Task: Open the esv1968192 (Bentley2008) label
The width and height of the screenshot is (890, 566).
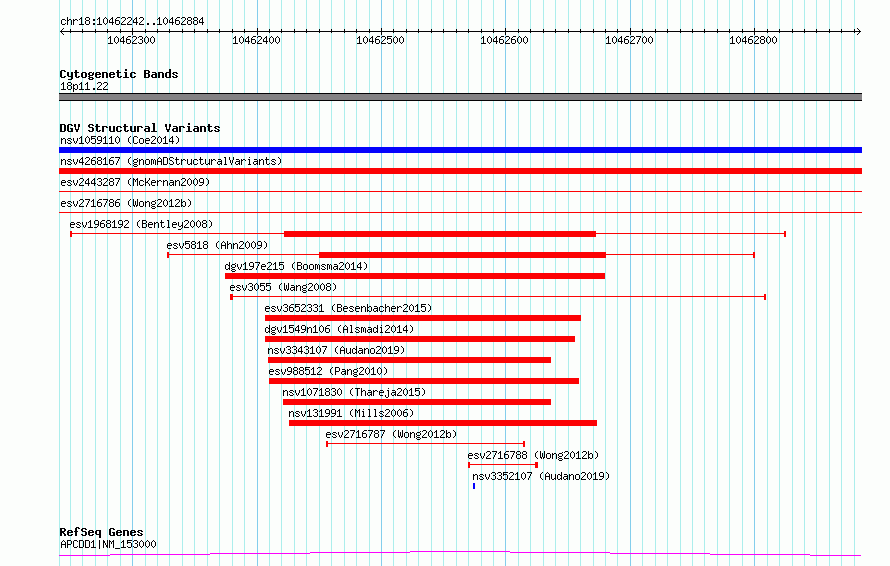Action: point(141,224)
